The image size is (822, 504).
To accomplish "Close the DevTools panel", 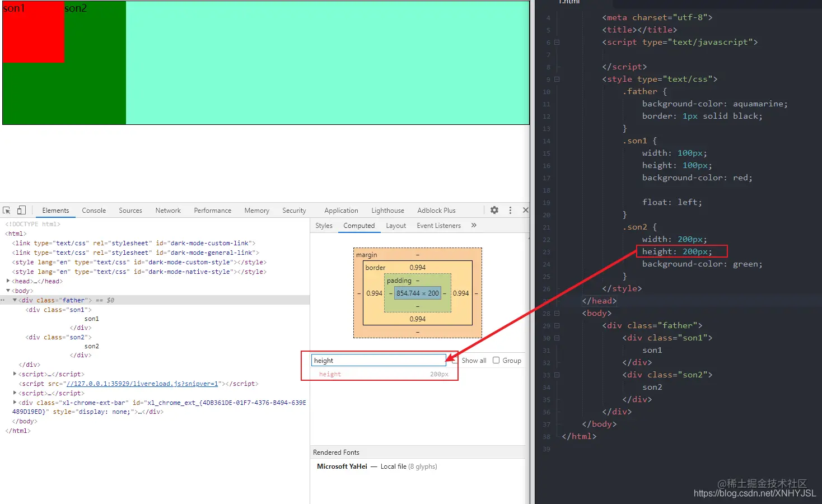I will pos(525,210).
